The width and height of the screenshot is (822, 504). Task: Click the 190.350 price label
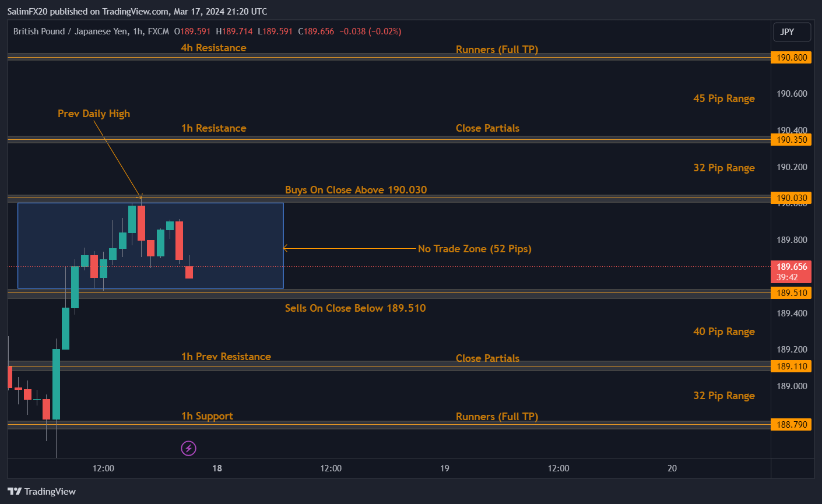(x=791, y=140)
